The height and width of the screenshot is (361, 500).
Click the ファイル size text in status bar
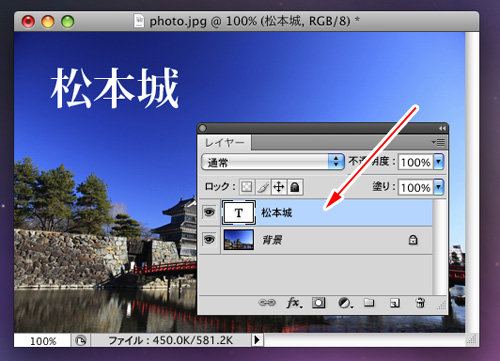[x=171, y=340]
